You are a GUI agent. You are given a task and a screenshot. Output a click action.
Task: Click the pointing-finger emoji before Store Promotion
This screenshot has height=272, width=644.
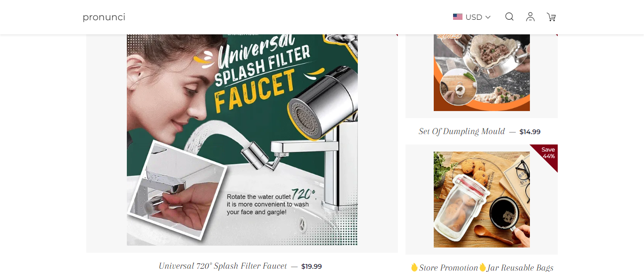pyautogui.click(x=414, y=267)
